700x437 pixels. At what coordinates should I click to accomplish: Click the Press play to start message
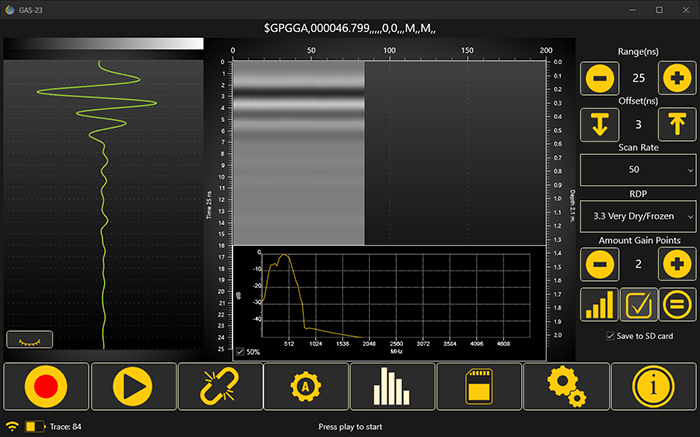(350, 427)
